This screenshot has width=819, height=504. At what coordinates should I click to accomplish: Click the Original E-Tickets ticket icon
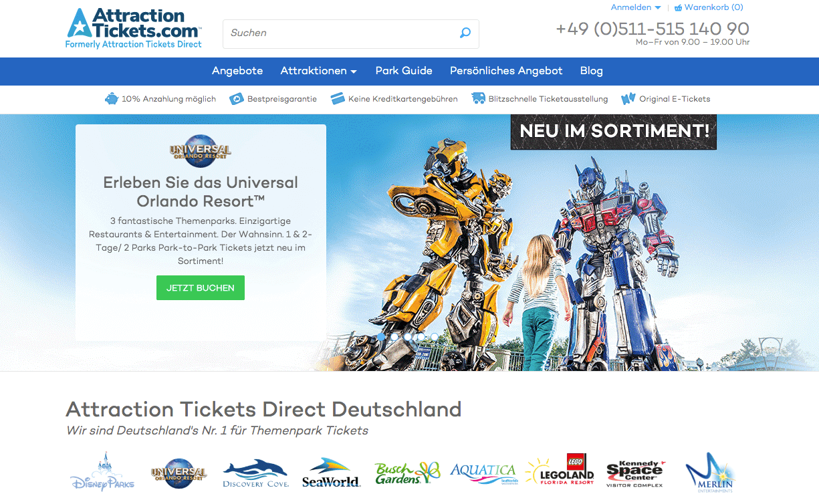point(628,99)
